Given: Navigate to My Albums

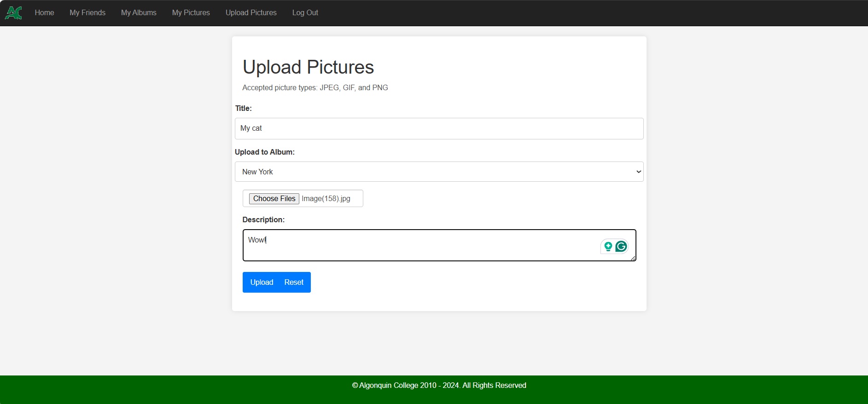Looking at the screenshot, I should coord(139,13).
